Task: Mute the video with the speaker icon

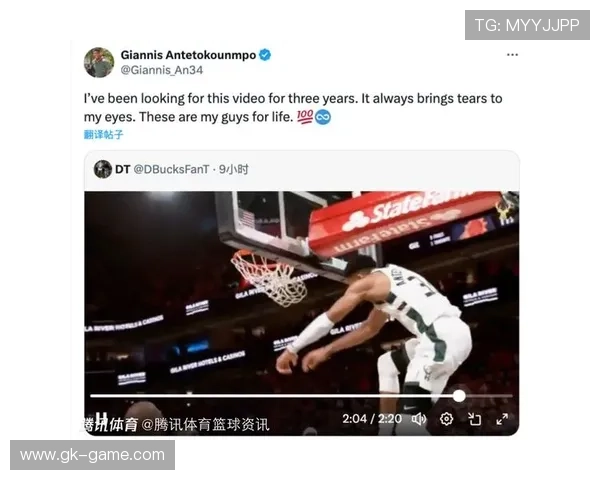Action: pyautogui.click(x=419, y=419)
